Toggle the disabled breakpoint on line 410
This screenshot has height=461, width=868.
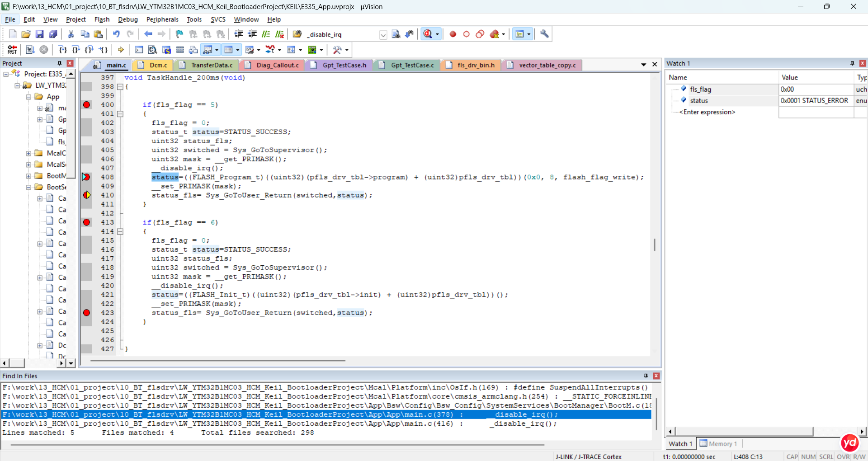point(86,195)
